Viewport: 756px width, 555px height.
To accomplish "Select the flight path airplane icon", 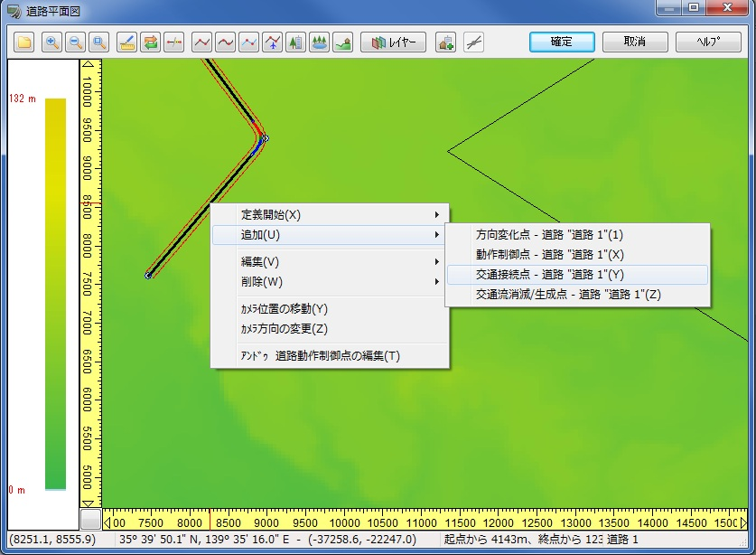I will [x=273, y=42].
